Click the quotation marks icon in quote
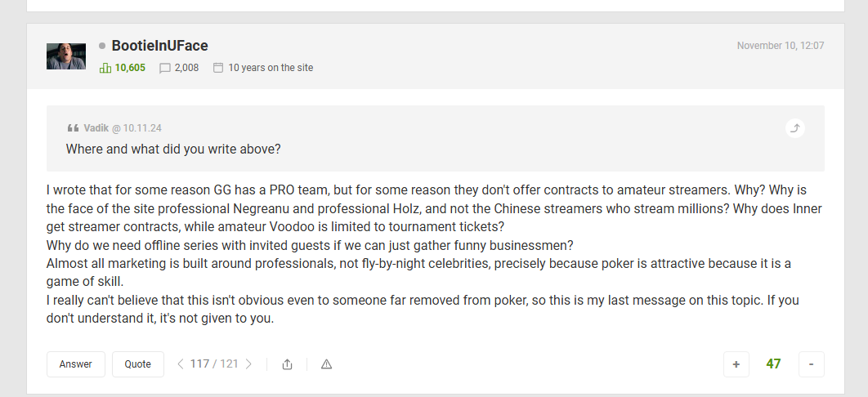Image resolution: width=868 pixels, height=397 pixels. (x=73, y=128)
